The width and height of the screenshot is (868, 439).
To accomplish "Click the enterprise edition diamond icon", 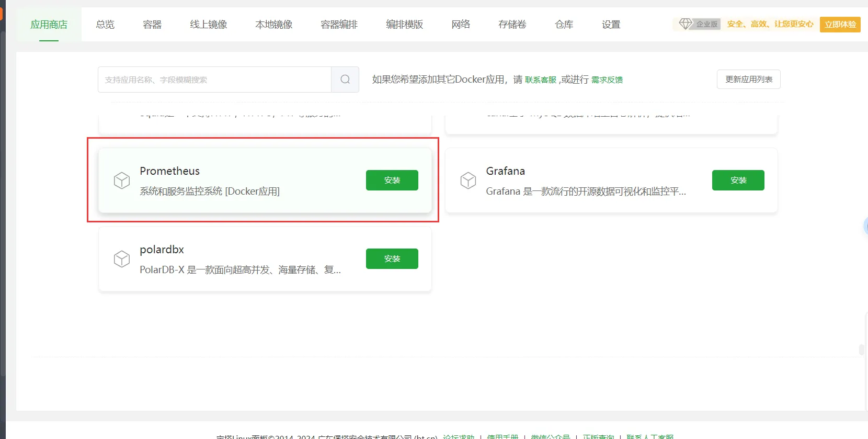I will coord(685,24).
